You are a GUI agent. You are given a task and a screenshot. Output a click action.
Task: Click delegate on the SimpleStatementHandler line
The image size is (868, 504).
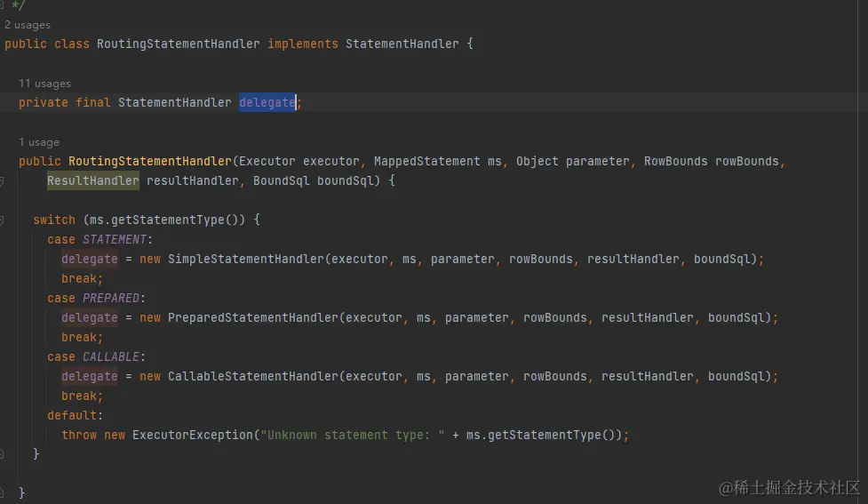90,259
